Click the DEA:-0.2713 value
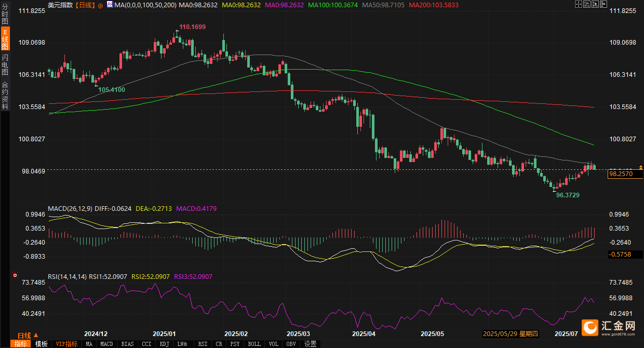 pos(153,208)
